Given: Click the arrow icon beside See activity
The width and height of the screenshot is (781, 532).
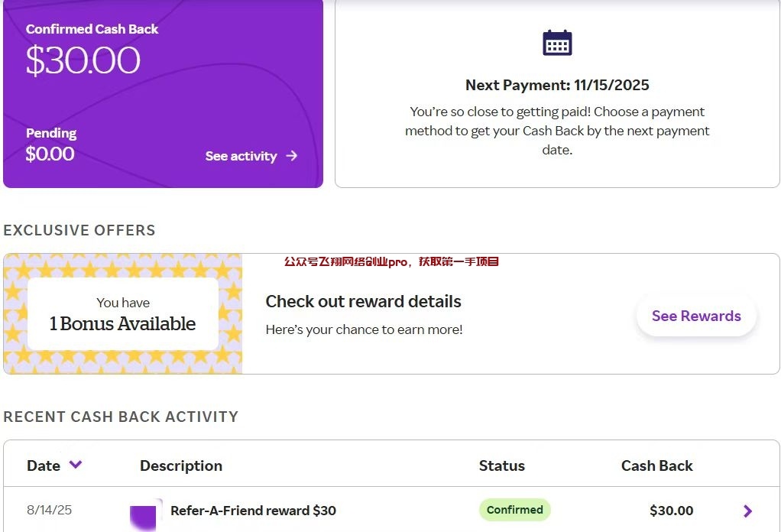Looking at the screenshot, I should 291,156.
